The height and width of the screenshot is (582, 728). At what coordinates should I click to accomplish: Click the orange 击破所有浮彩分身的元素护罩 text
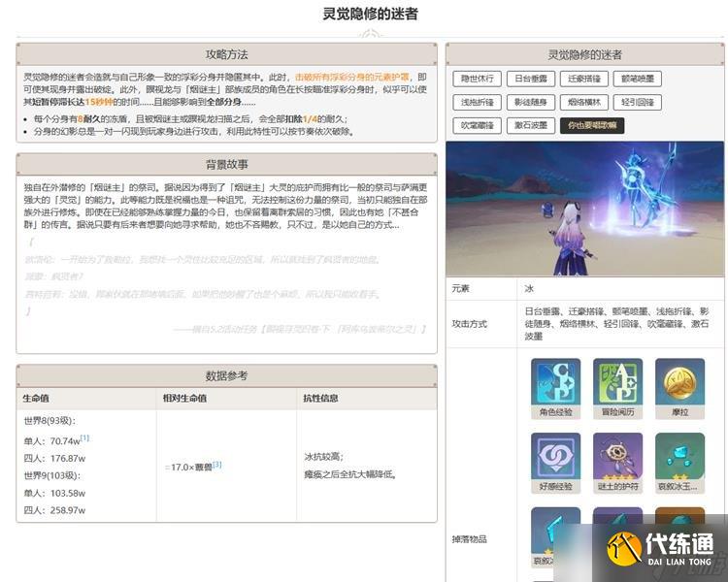352,77
